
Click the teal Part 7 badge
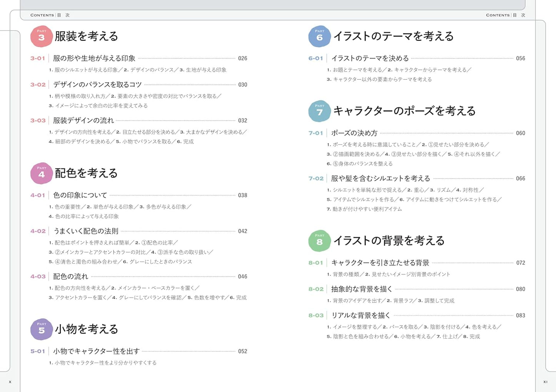pos(319,111)
